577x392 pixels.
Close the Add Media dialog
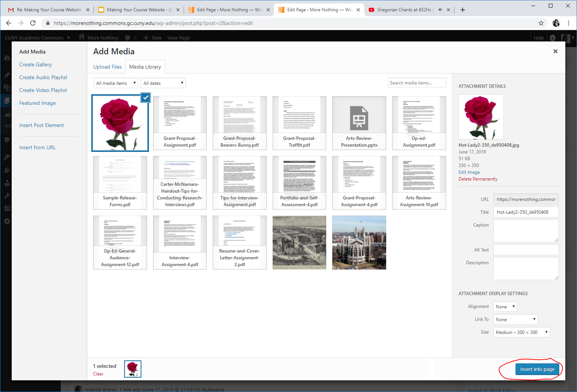(555, 51)
